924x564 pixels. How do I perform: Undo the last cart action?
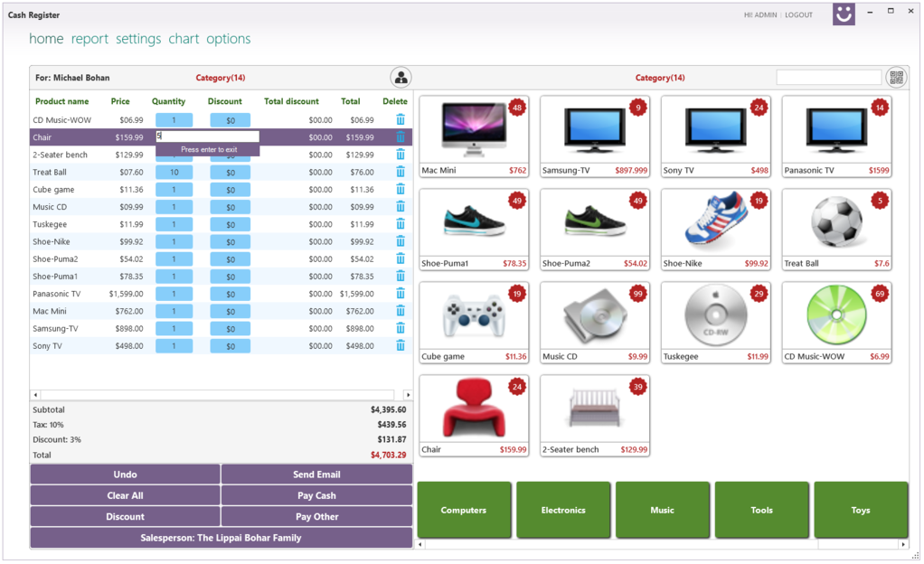(x=125, y=475)
